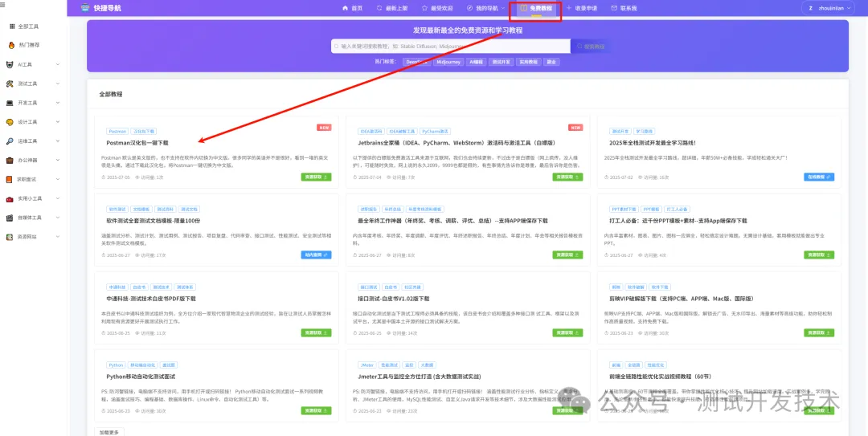Viewport: 868px width, 436px height.
Task: Expand the 开发工具 sidebar chevron
Action: [x=58, y=103]
